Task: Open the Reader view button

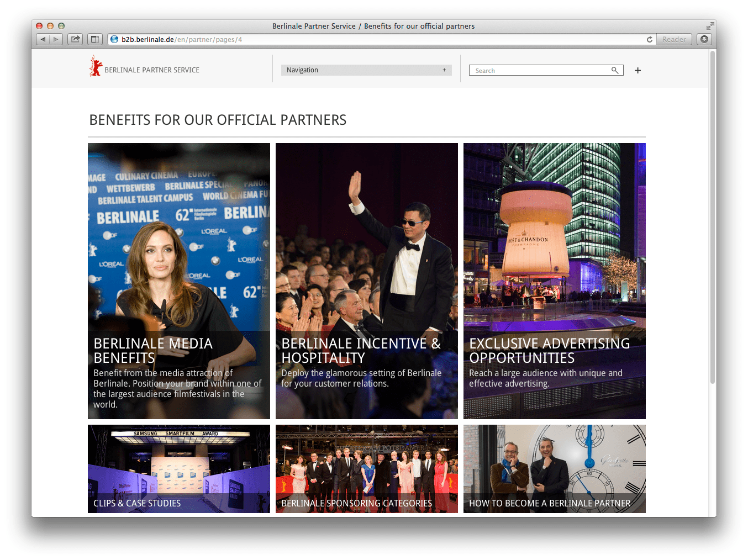Action: tap(674, 39)
